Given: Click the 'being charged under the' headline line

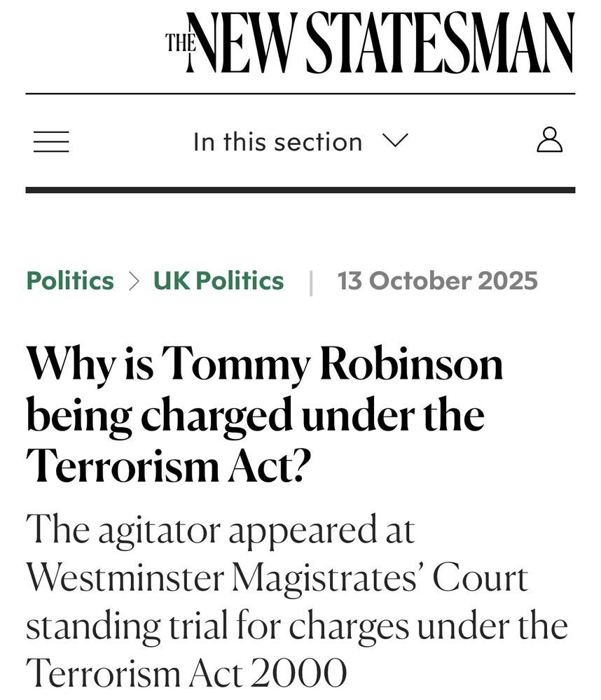Looking at the screenshot, I should (255, 416).
